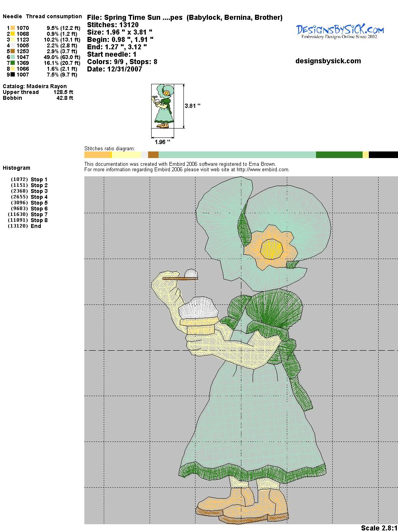The height and width of the screenshot is (532, 398).
Task: Click the mint green segment of stitches ratio bar
Action: click(x=237, y=155)
